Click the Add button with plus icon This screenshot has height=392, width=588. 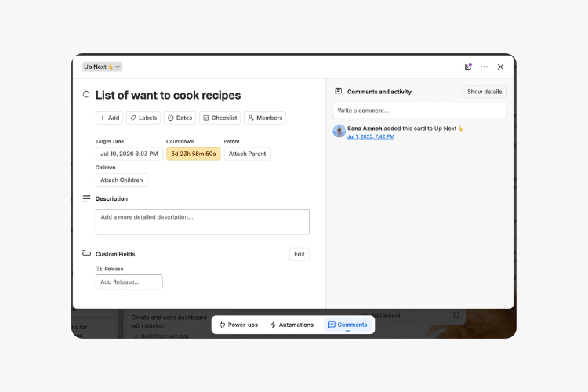[110, 118]
